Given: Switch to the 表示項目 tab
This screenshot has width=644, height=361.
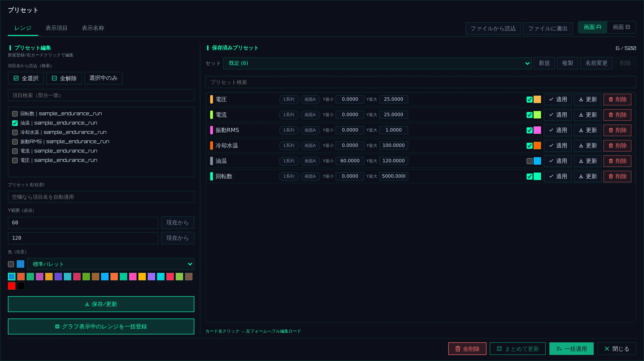Looking at the screenshot, I should (56, 28).
